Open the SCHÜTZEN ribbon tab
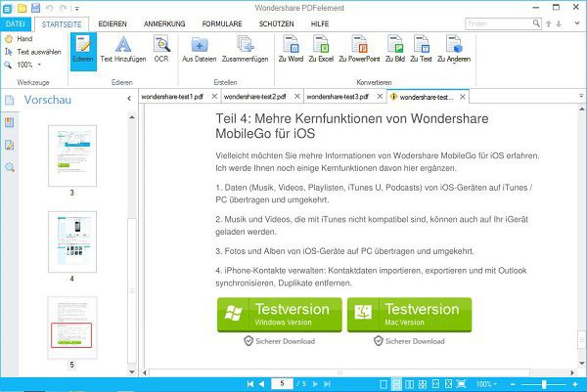This screenshot has height=392, width=587. coord(277,23)
